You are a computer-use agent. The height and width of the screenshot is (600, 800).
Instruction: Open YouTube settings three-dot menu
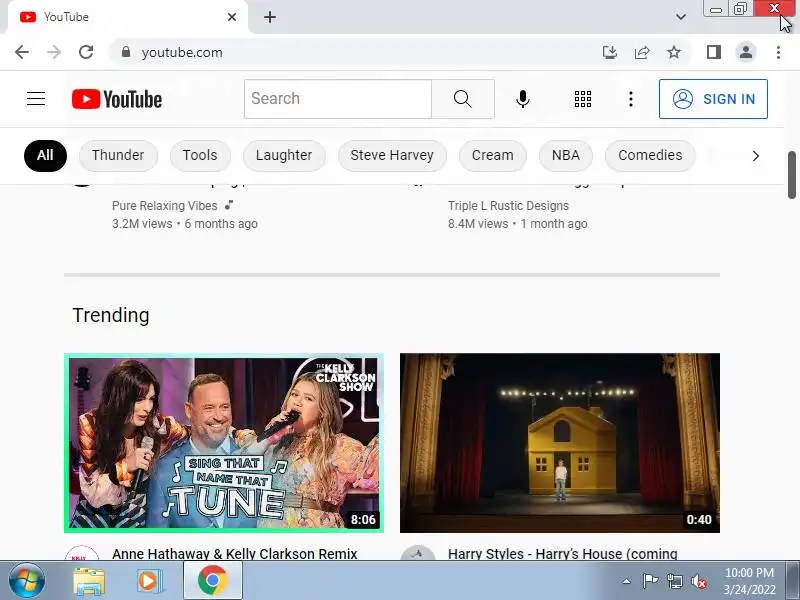631,98
